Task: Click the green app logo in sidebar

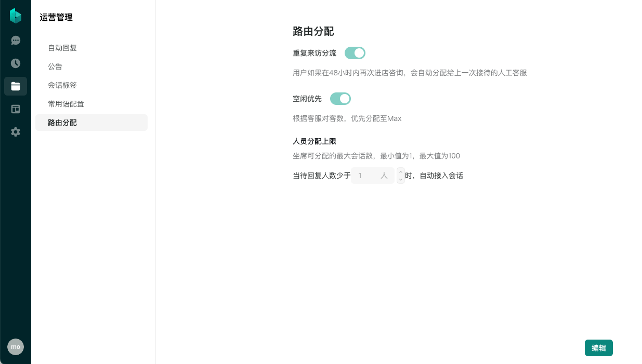Action: pyautogui.click(x=16, y=16)
